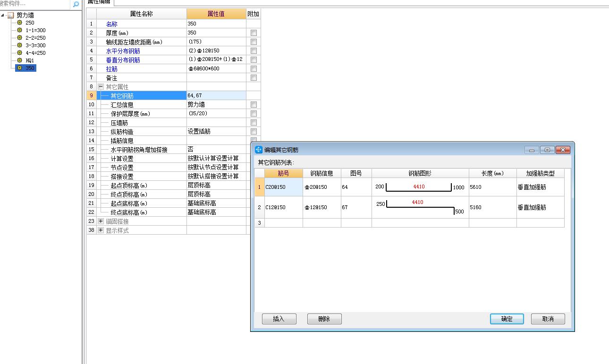Click the 插入 button
The width and height of the screenshot is (609, 364).
[x=279, y=319]
